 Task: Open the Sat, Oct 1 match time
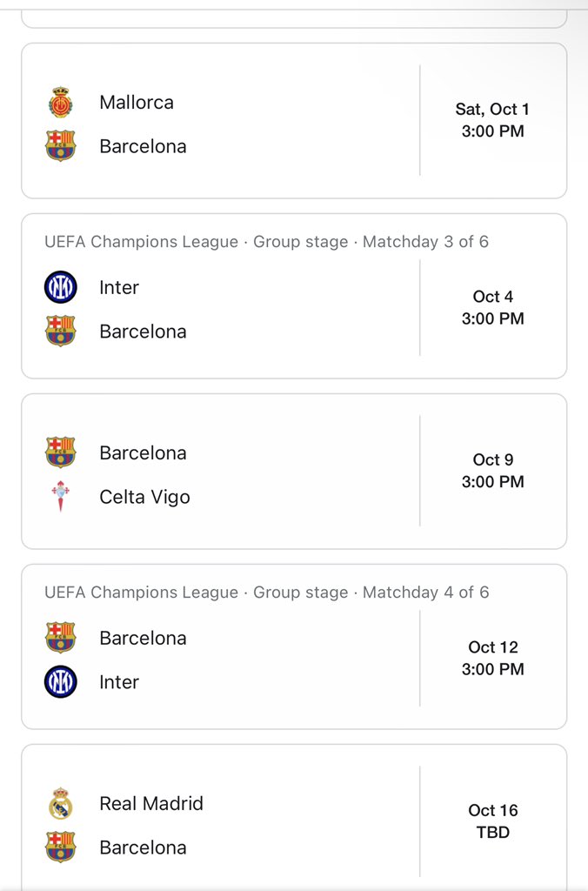pyautogui.click(x=492, y=120)
